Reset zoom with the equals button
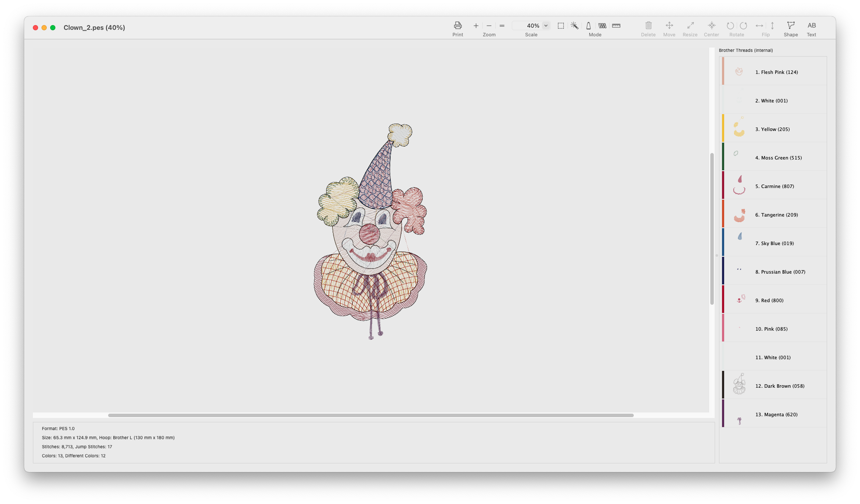This screenshot has width=860, height=504. tap(502, 26)
